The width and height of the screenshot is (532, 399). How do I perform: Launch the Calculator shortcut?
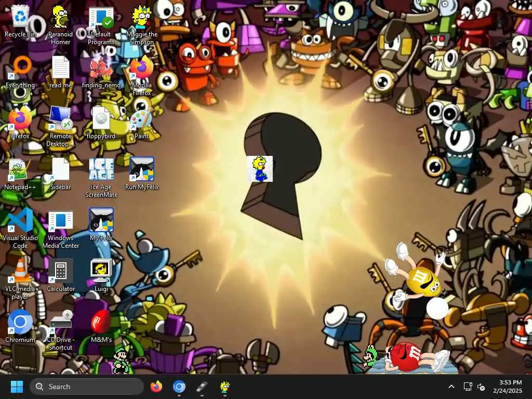(60, 275)
